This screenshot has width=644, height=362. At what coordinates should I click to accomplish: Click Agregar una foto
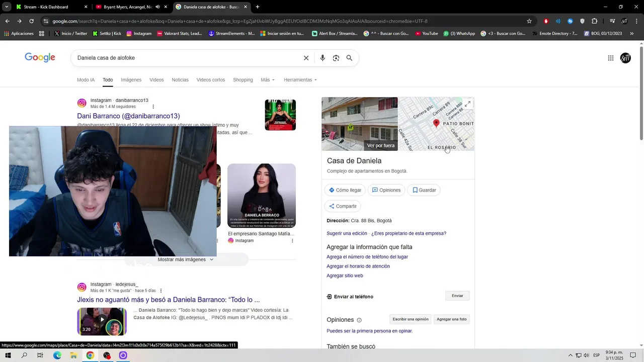click(x=451, y=319)
